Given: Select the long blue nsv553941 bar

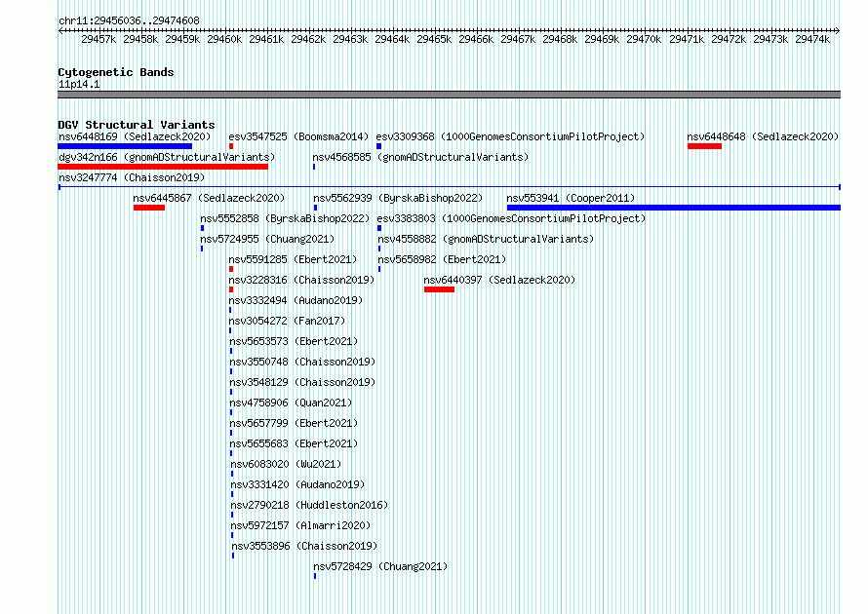Looking at the screenshot, I should tap(674, 208).
